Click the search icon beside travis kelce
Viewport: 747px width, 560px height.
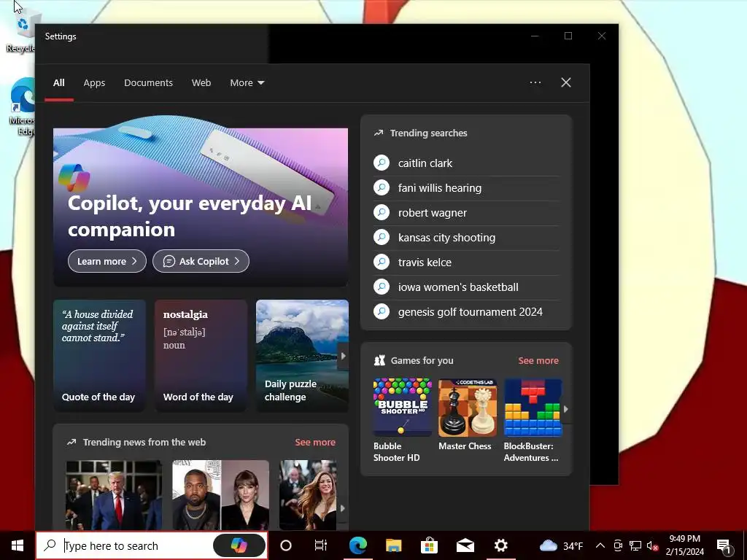(x=382, y=262)
